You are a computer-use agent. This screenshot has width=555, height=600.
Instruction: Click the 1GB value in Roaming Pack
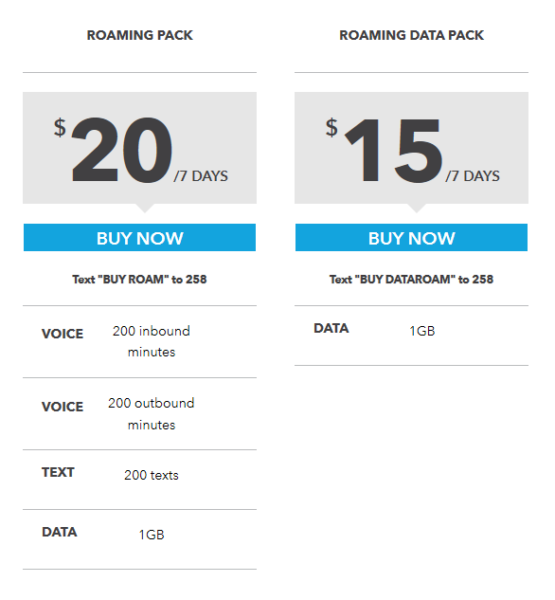(x=152, y=535)
